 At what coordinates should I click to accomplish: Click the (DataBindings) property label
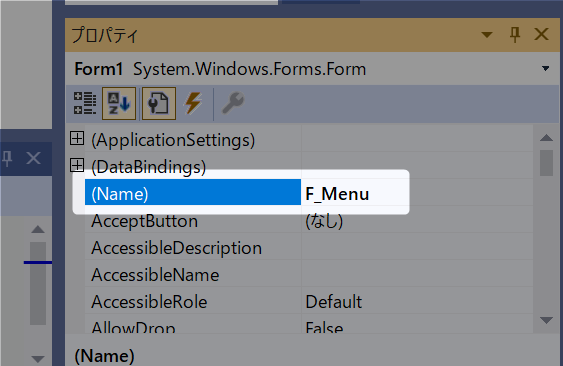148,167
